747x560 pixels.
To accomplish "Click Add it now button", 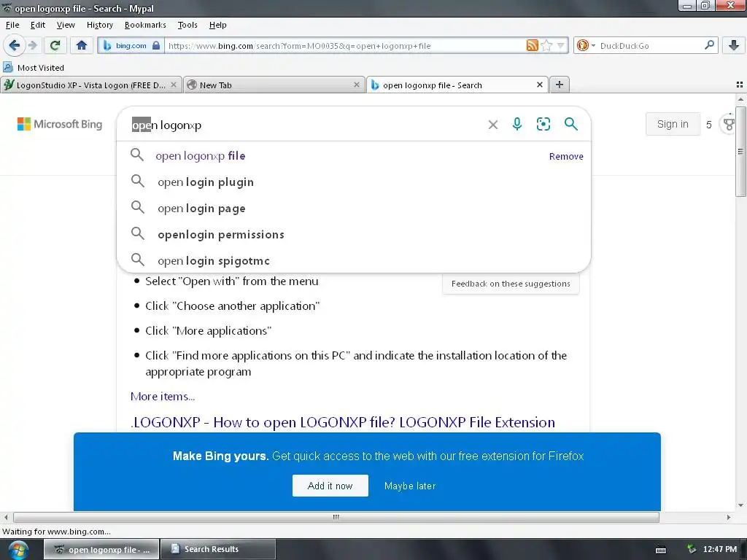I will click(330, 486).
